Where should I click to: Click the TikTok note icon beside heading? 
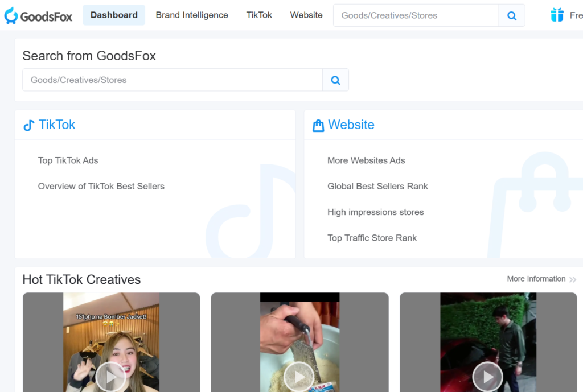[x=28, y=125]
